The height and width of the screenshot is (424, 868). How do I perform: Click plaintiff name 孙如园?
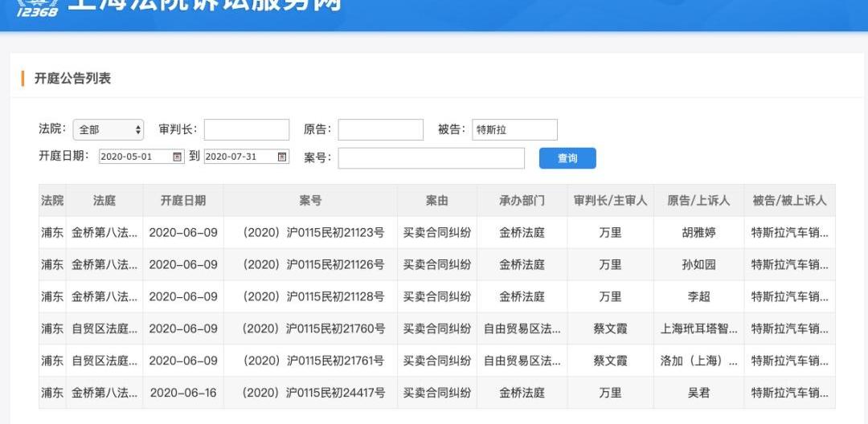click(698, 265)
